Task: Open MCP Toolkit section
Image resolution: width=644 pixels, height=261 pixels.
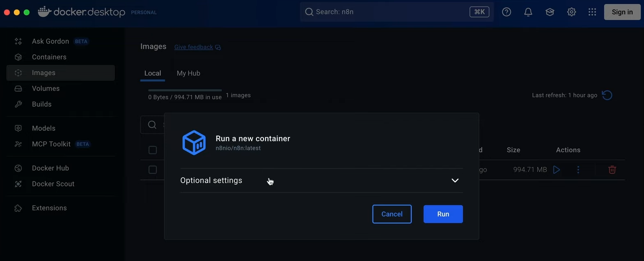Action: click(61, 144)
